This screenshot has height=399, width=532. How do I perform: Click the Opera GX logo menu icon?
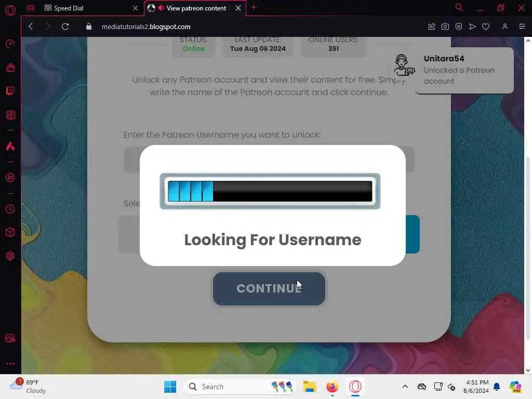point(10,10)
